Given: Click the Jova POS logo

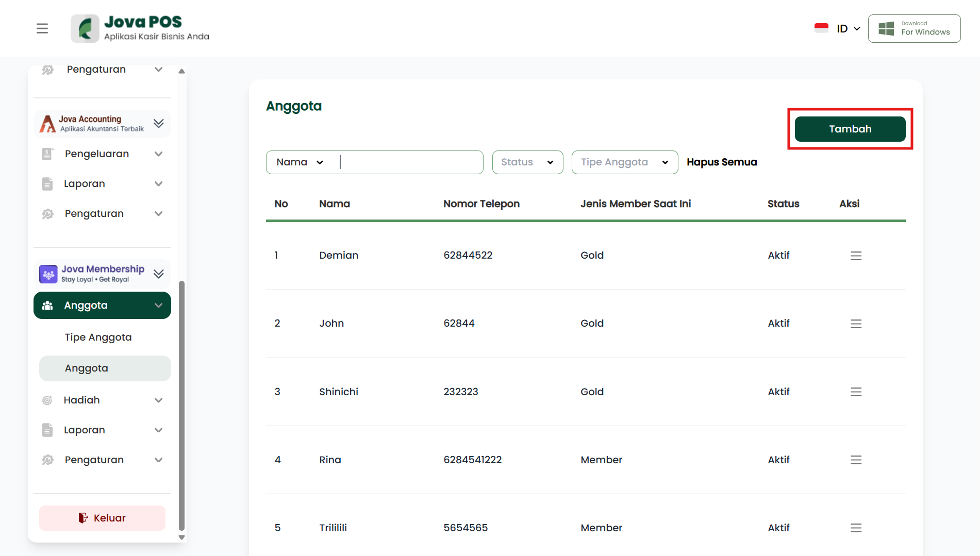Looking at the screenshot, I should (x=140, y=28).
